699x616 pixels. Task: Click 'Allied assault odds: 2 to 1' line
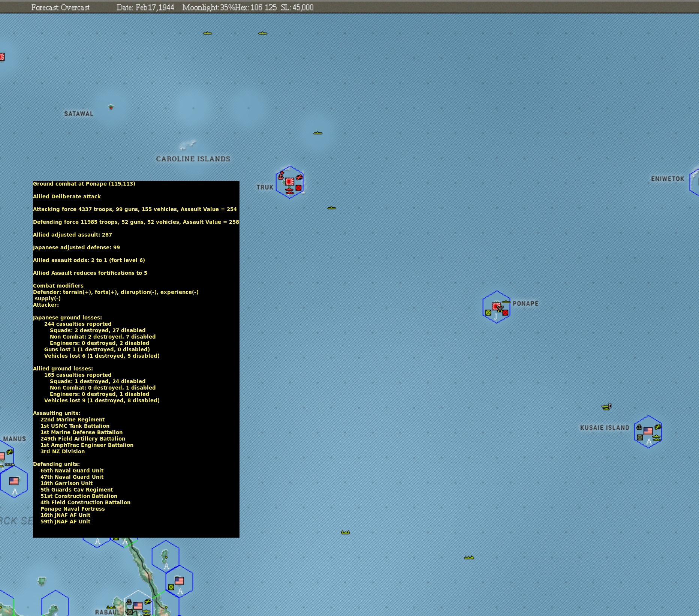coord(89,260)
